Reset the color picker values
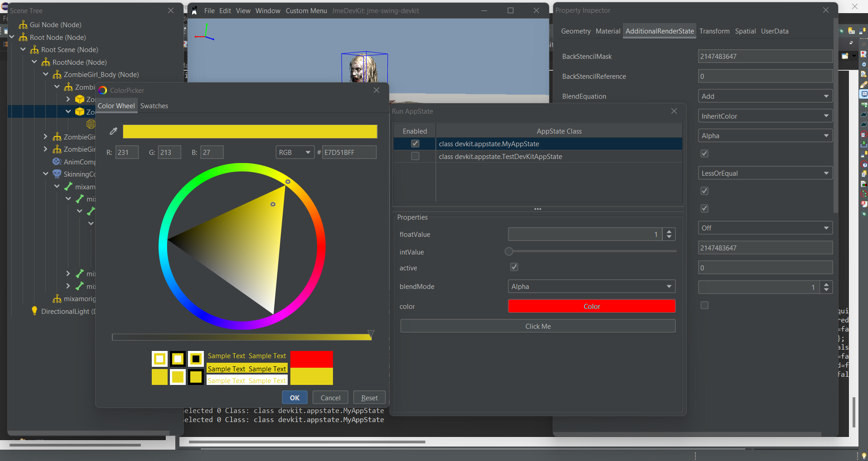The height and width of the screenshot is (461, 868). coord(369,398)
